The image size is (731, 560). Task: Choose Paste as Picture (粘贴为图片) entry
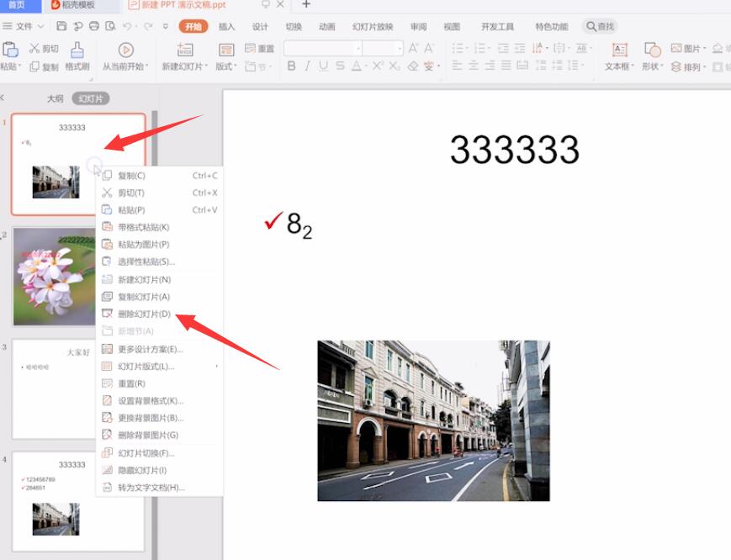pyautogui.click(x=160, y=244)
